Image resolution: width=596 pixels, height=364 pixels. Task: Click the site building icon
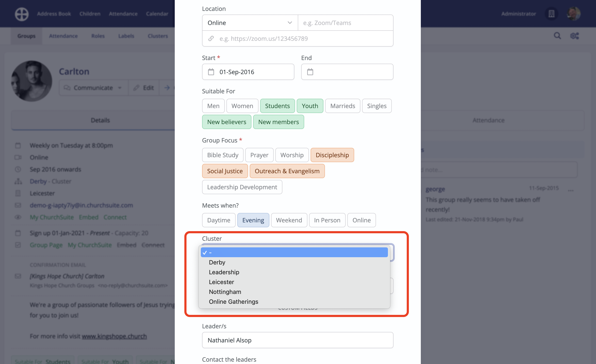click(x=551, y=14)
